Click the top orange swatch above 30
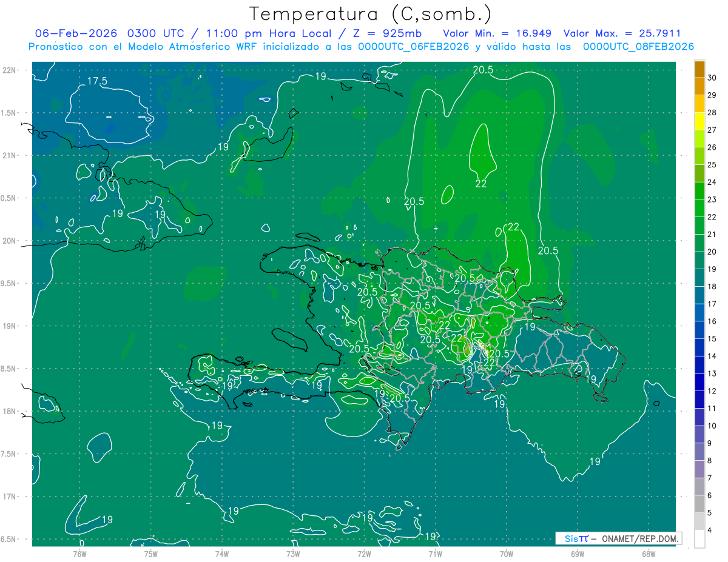 click(699, 69)
